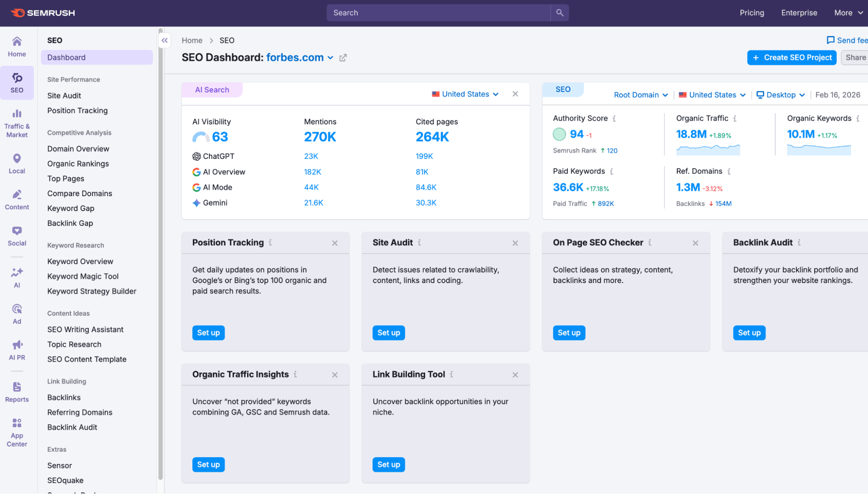Screen dimensions: 868x494
Task: Collapse the SEO sidebar with the chevron
Action: coord(165,40)
